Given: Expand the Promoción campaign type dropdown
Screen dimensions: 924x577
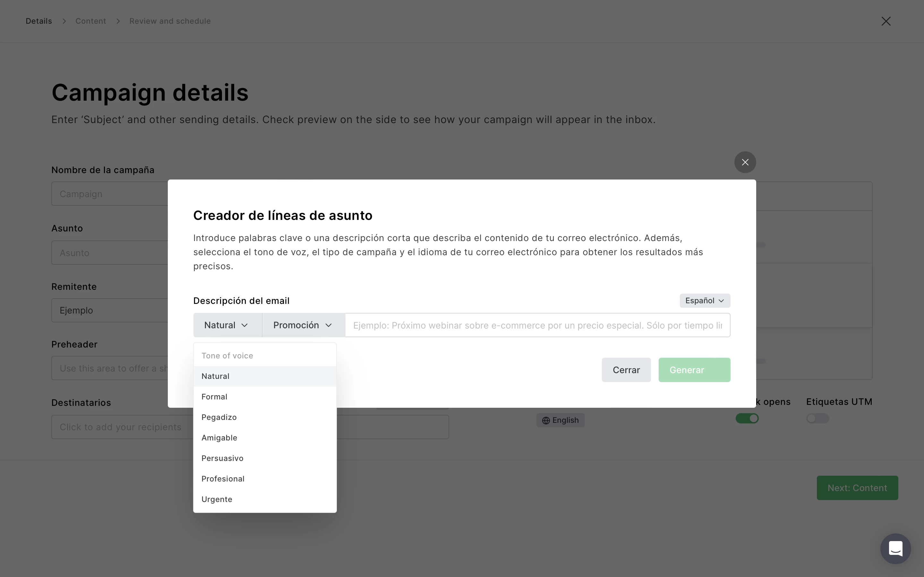Looking at the screenshot, I should (x=303, y=325).
